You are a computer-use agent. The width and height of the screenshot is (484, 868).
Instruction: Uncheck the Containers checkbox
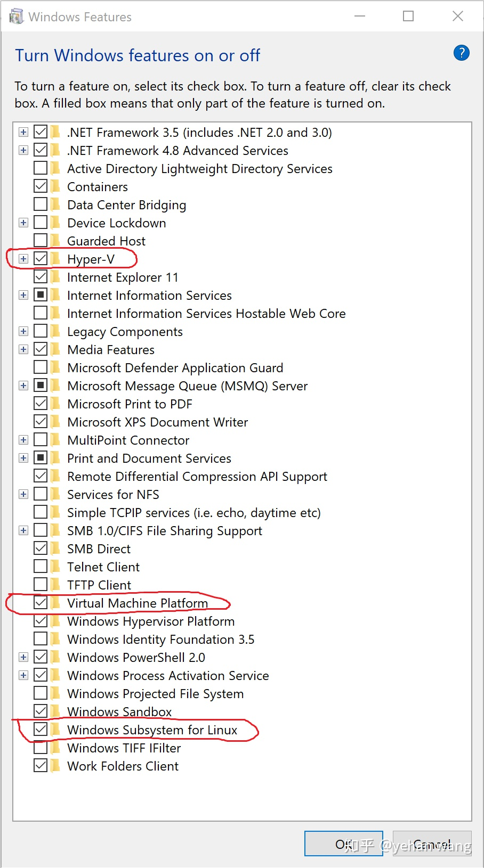coord(41,186)
